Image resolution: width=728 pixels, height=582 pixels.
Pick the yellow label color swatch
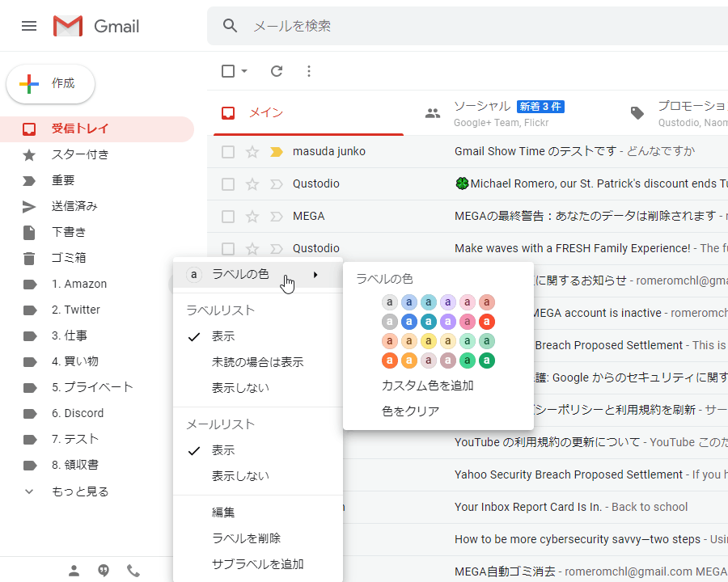point(429,341)
